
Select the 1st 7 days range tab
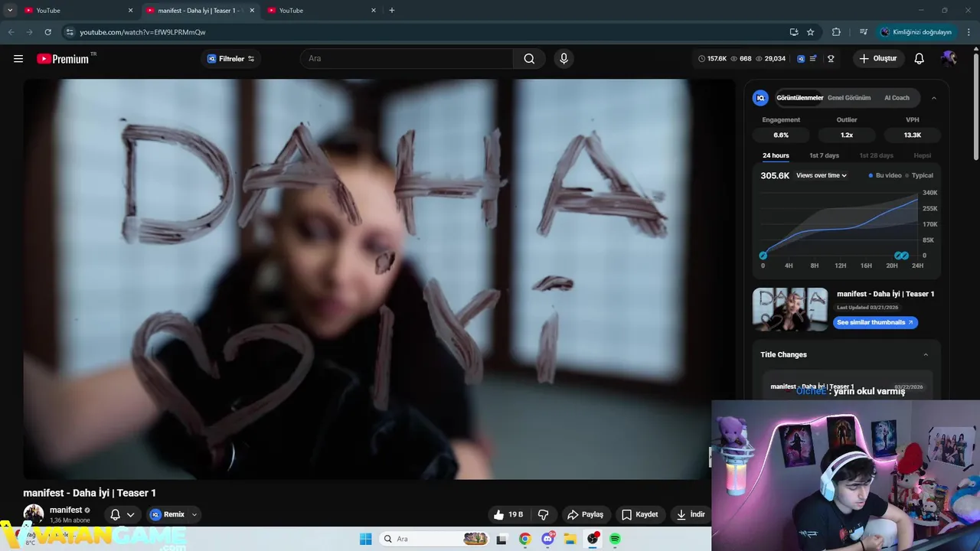(x=824, y=156)
